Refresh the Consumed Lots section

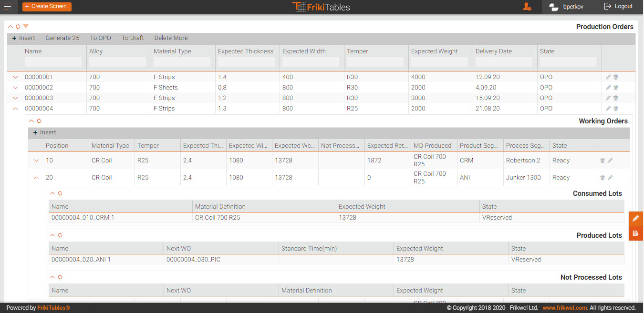click(60, 193)
